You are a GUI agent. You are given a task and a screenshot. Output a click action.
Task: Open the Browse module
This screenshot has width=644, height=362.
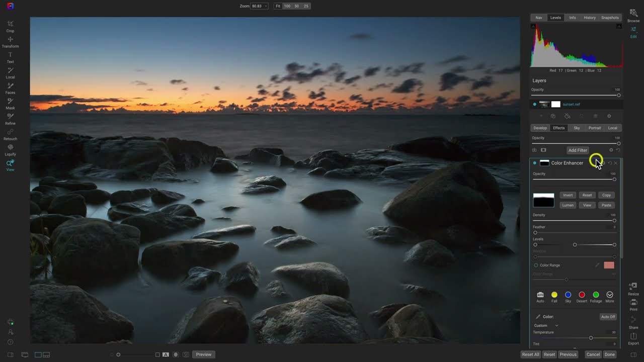point(633,16)
